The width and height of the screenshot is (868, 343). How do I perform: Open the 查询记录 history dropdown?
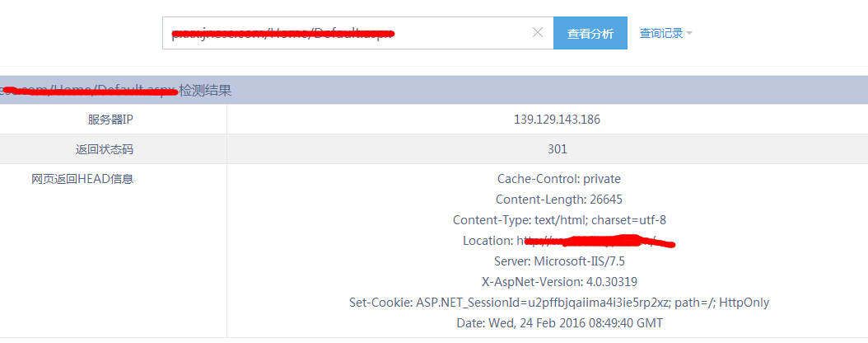click(x=661, y=34)
